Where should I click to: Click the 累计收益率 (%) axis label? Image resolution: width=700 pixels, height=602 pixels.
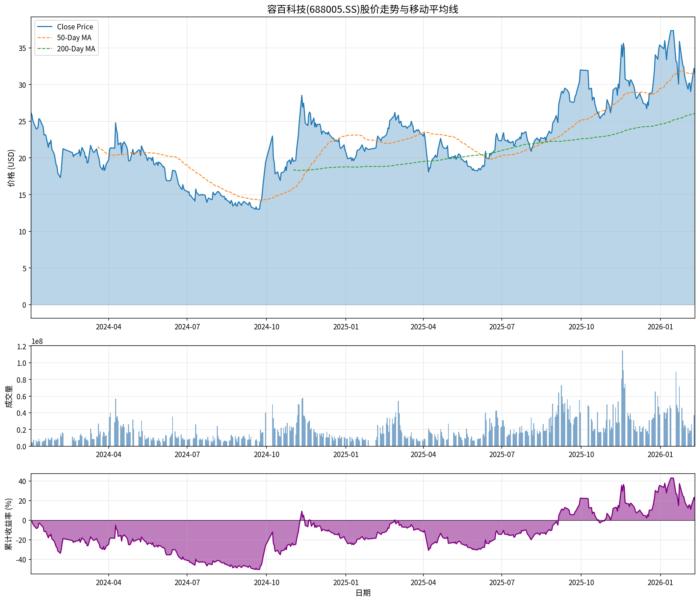tap(8, 524)
